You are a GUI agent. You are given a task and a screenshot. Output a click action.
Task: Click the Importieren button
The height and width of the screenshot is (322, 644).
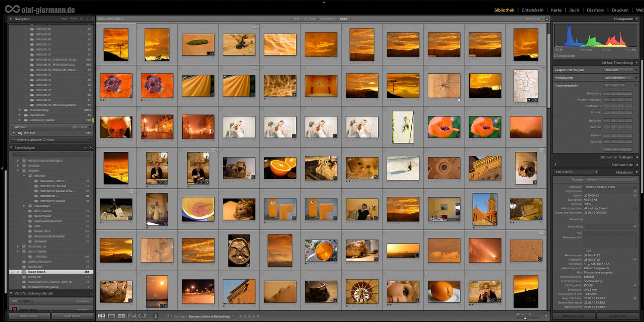tap(30, 316)
